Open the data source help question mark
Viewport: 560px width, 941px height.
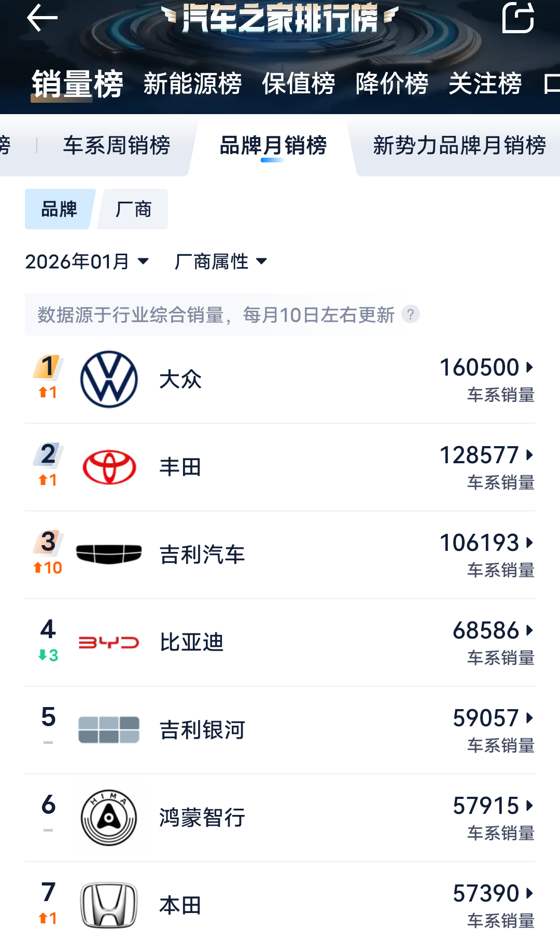pos(411,314)
